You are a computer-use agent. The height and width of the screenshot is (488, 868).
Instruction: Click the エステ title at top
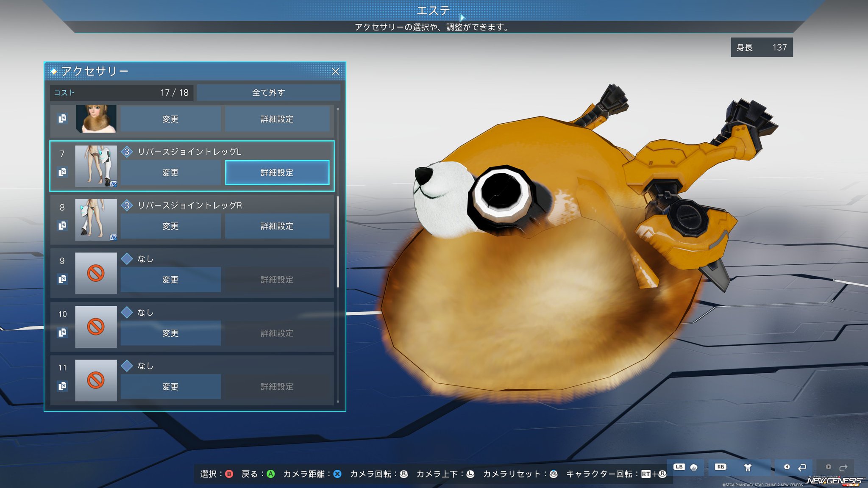[433, 10]
